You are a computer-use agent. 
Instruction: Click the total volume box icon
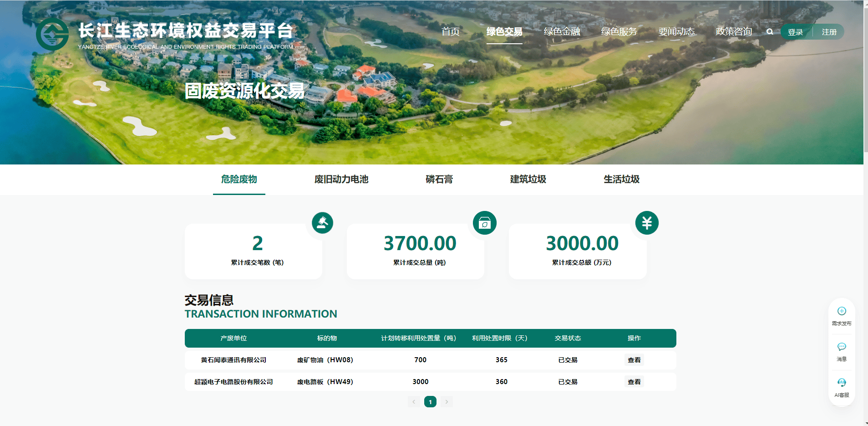point(484,223)
